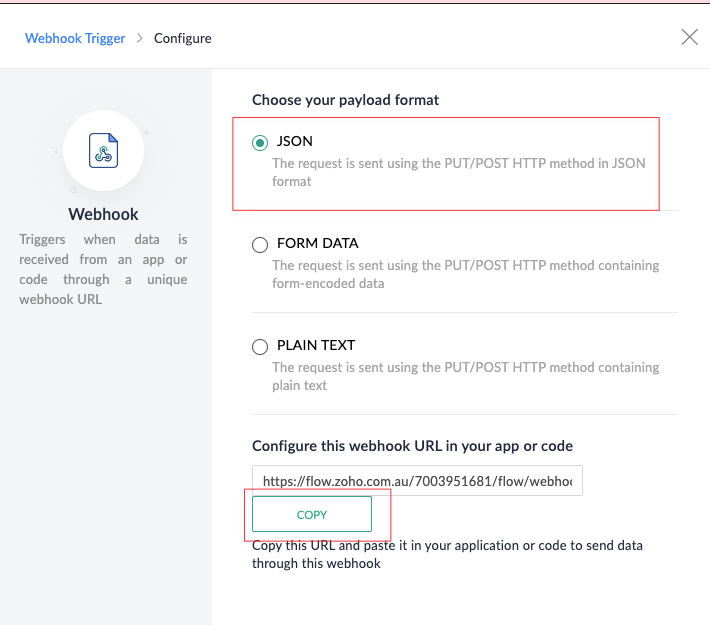The width and height of the screenshot is (710, 625).
Task: Click the FORM DATA option label
Action: pyautogui.click(x=317, y=243)
